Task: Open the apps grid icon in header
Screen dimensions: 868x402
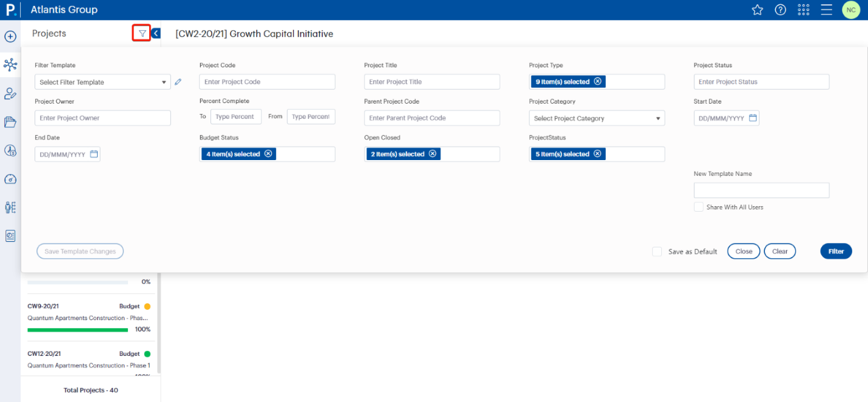Action: pos(804,10)
